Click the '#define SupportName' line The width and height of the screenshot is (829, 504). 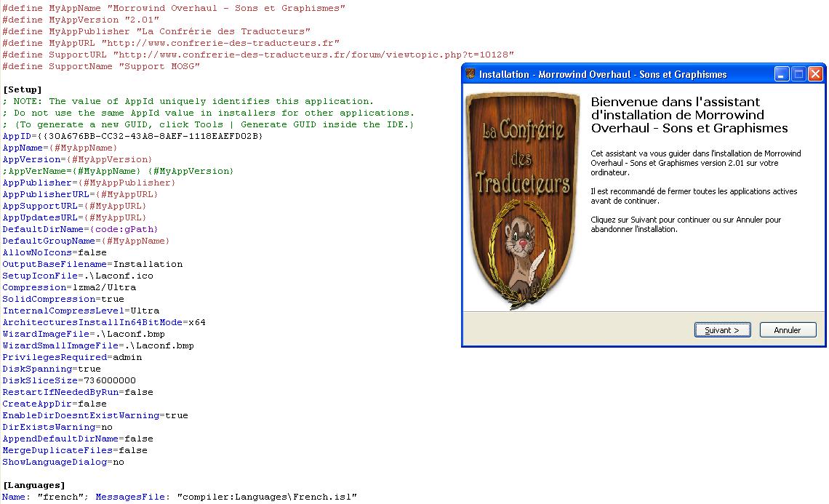pyautogui.click(x=101, y=66)
